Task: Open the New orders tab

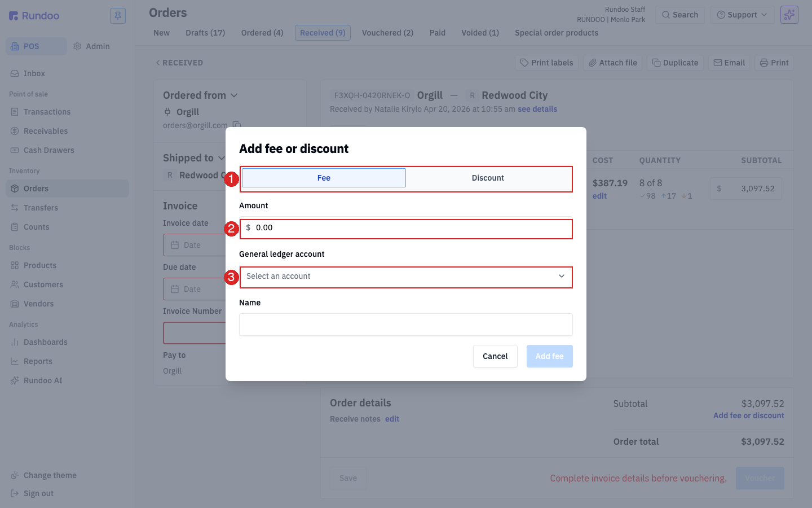Action: tap(161, 33)
